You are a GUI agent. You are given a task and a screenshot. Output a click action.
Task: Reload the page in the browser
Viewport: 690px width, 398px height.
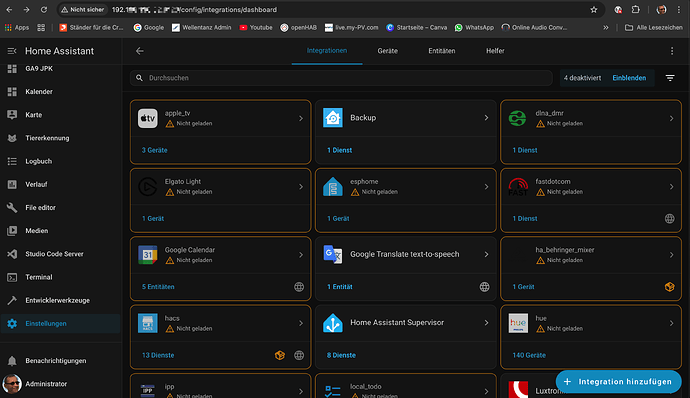coord(44,10)
